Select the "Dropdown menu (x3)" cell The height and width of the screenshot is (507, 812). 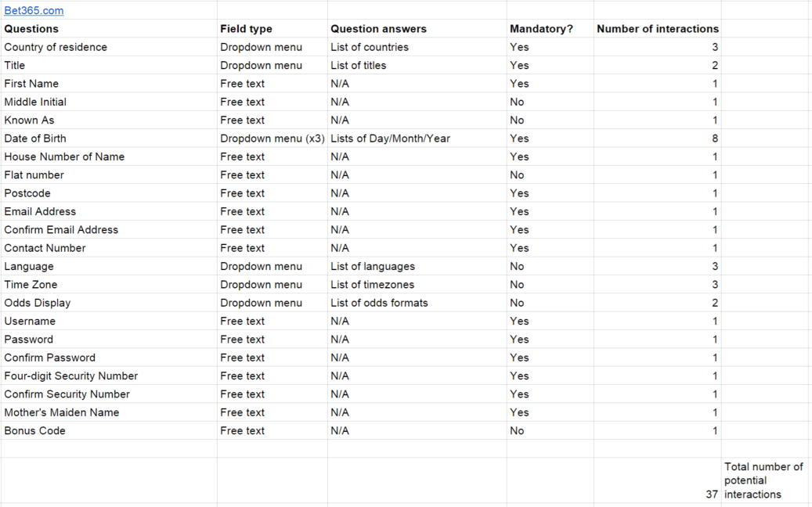[x=272, y=138]
